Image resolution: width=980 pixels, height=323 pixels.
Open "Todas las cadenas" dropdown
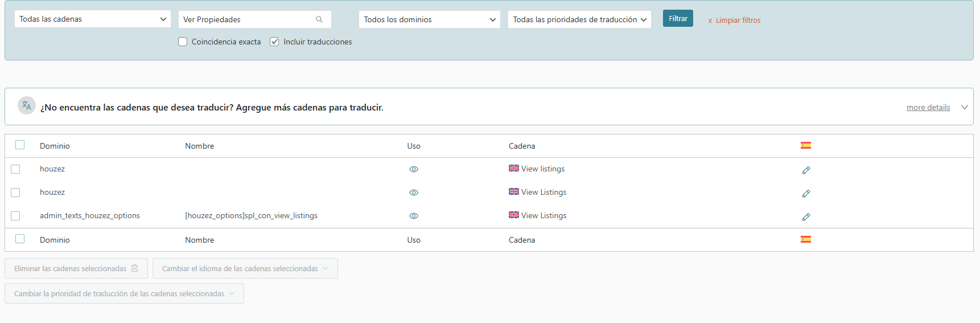pyautogui.click(x=92, y=19)
